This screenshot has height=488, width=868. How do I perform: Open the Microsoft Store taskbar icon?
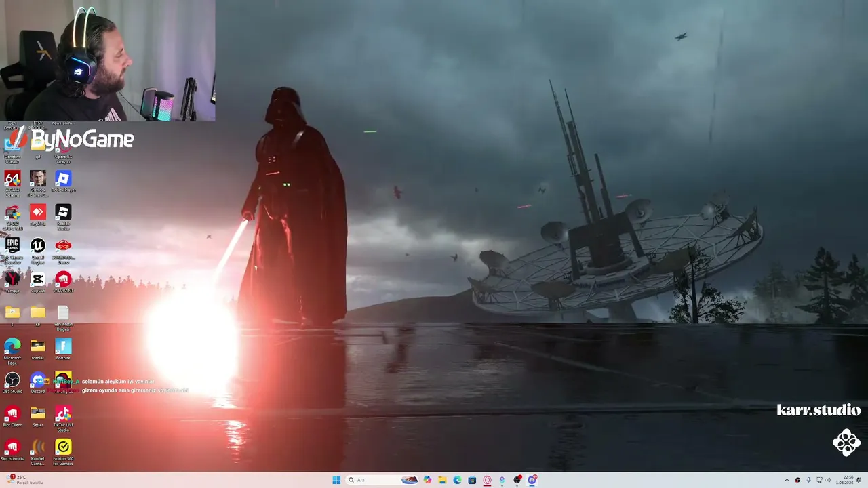tap(472, 480)
